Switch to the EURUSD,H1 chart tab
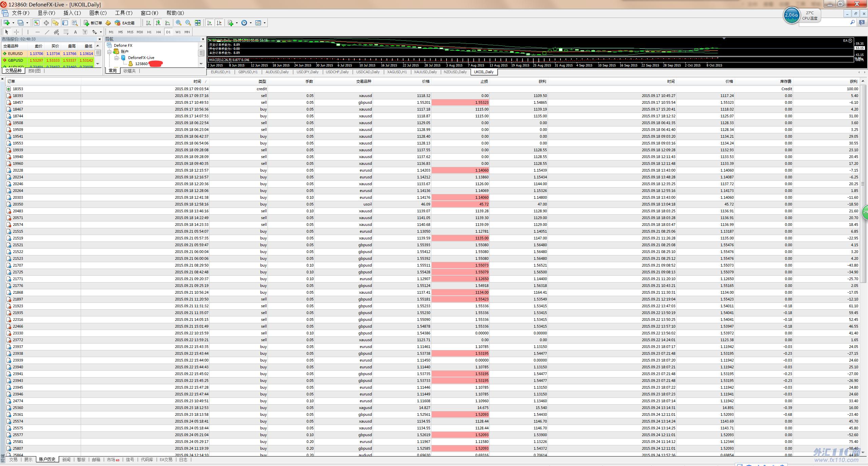Screen dimensions: 868x466 (x=220, y=72)
